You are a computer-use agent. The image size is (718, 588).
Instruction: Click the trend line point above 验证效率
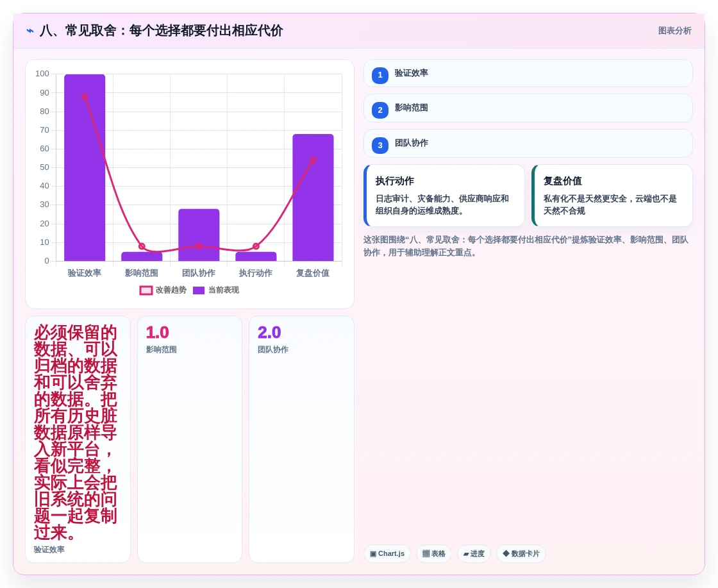pos(85,97)
